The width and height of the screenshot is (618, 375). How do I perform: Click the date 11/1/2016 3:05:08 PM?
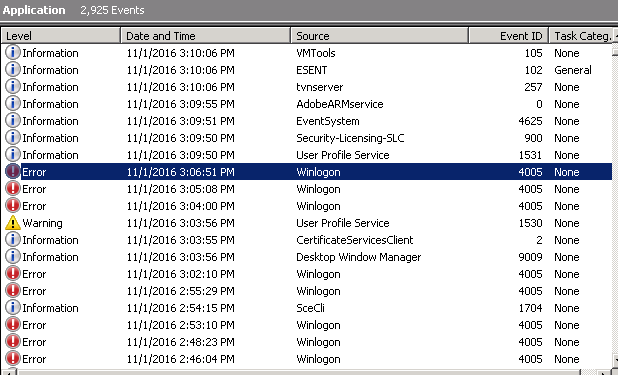click(x=181, y=189)
